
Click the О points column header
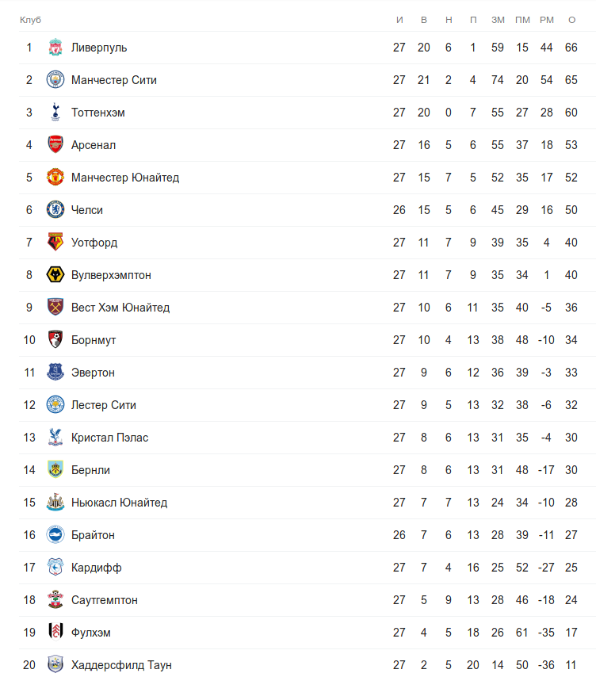(x=571, y=19)
